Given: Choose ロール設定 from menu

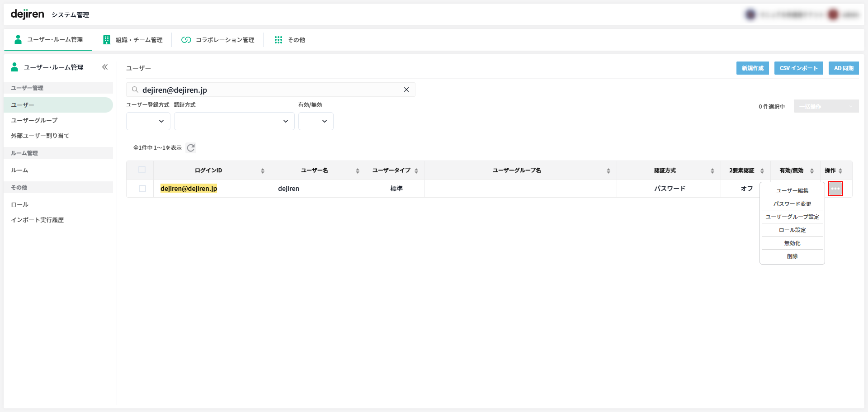Looking at the screenshot, I should 792,230.
